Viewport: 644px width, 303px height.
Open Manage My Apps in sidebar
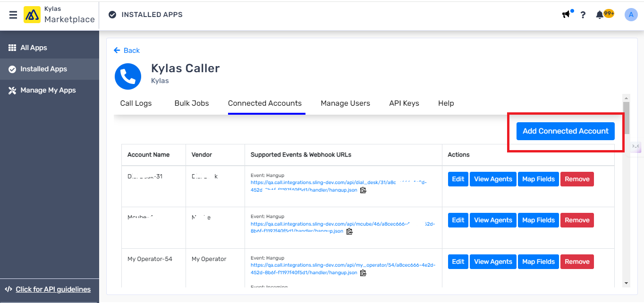point(48,90)
